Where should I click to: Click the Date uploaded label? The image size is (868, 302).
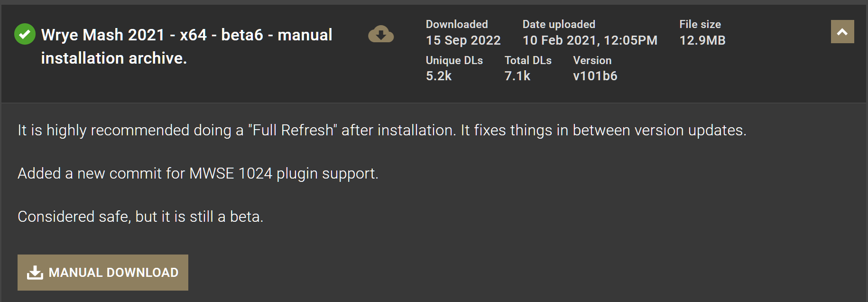[559, 24]
